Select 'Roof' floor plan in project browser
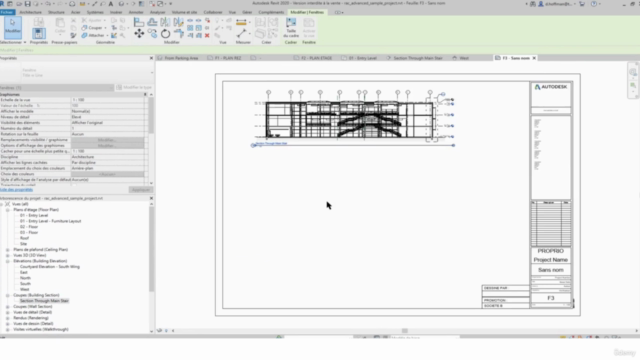Viewport: 640px width, 360px height. point(24,238)
